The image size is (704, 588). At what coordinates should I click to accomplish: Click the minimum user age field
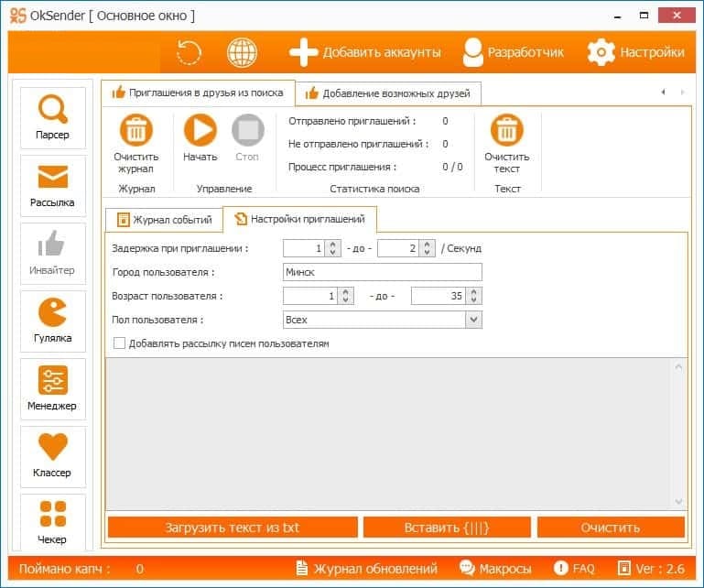[310, 296]
